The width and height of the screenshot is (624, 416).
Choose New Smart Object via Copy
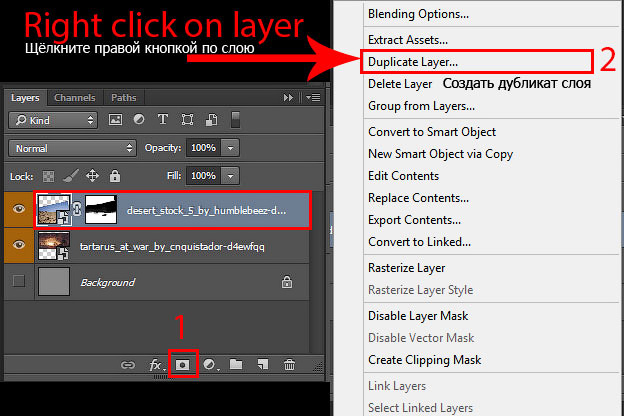tap(441, 154)
